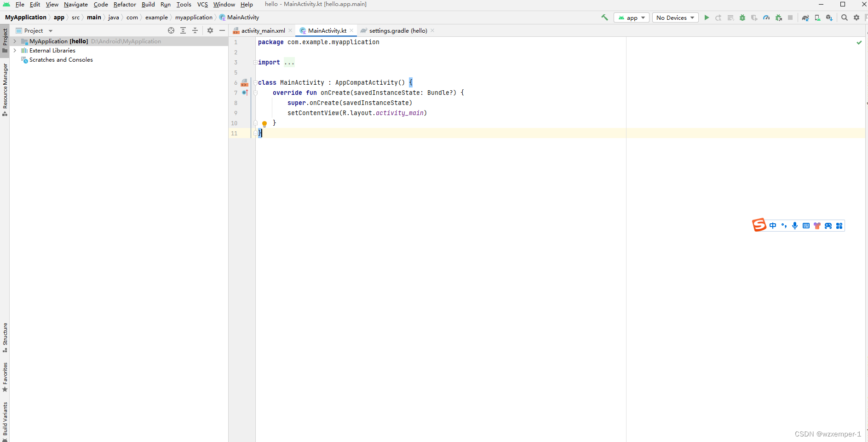Toggle Chinese/English mode on Sogou input bar
The image size is (868, 442).
coord(773,226)
